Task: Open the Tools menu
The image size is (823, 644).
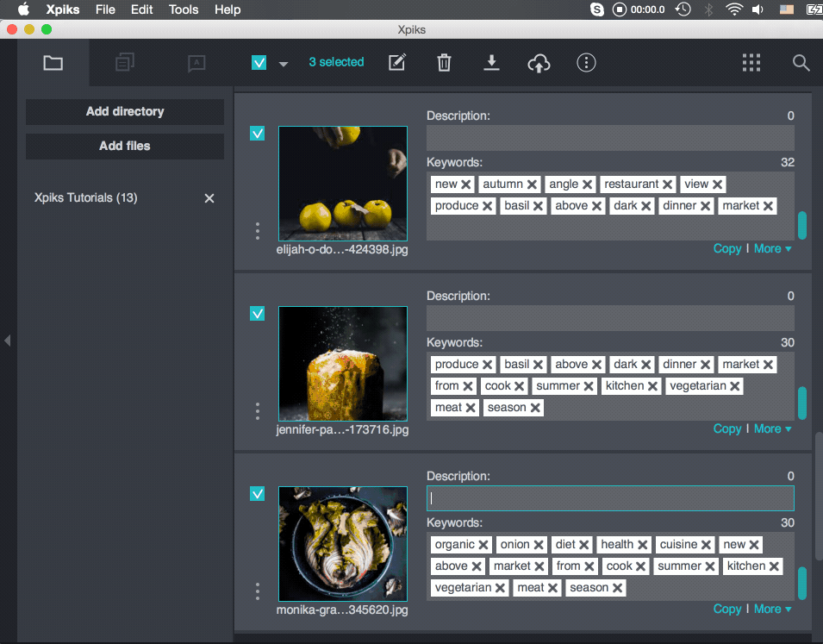Action: pyautogui.click(x=184, y=9)
